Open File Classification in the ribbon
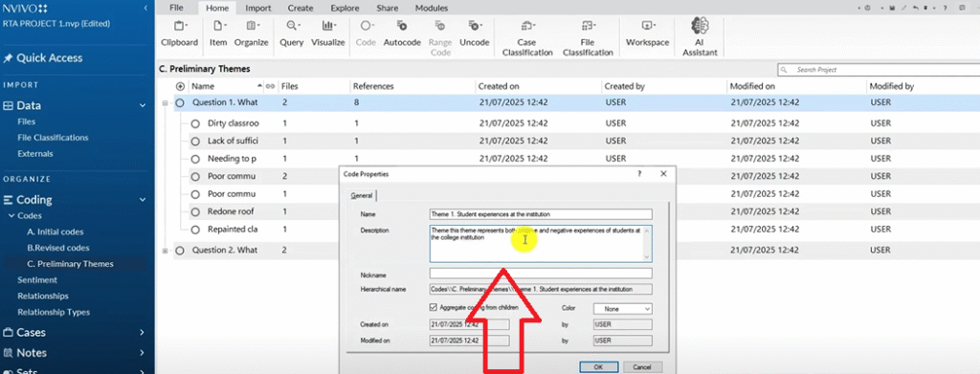Screen dimensions: 980x374 [x=587, y=37]
